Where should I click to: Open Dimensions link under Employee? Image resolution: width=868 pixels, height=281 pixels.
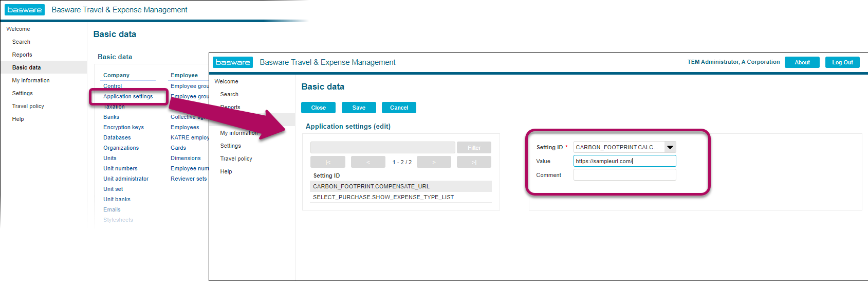186,158
